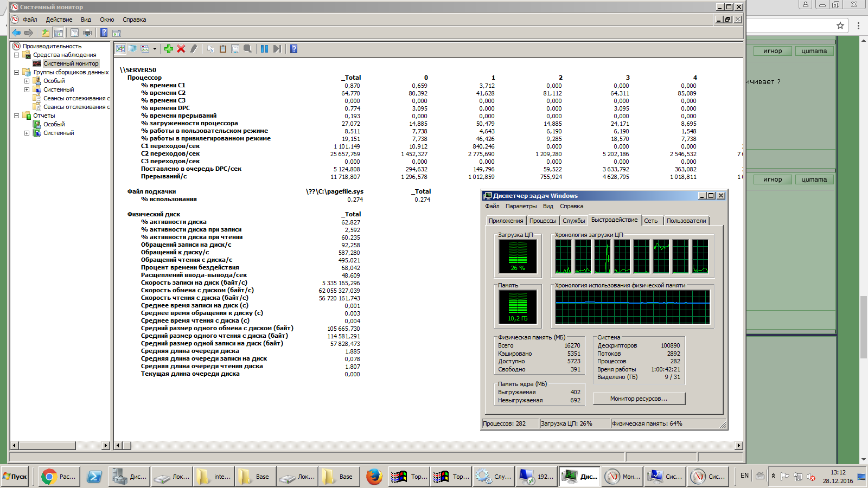Switch to the Пользователи tab
This screenshot has height=488, width=868.
(686, 221)
